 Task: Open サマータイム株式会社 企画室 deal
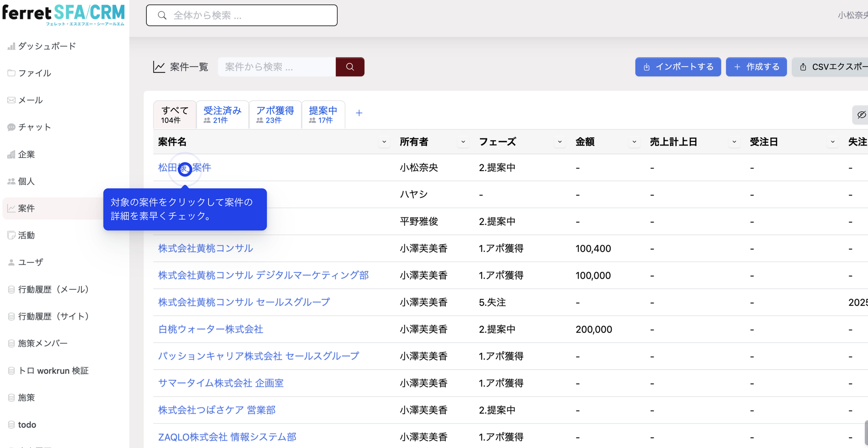(x=221, y=383)
